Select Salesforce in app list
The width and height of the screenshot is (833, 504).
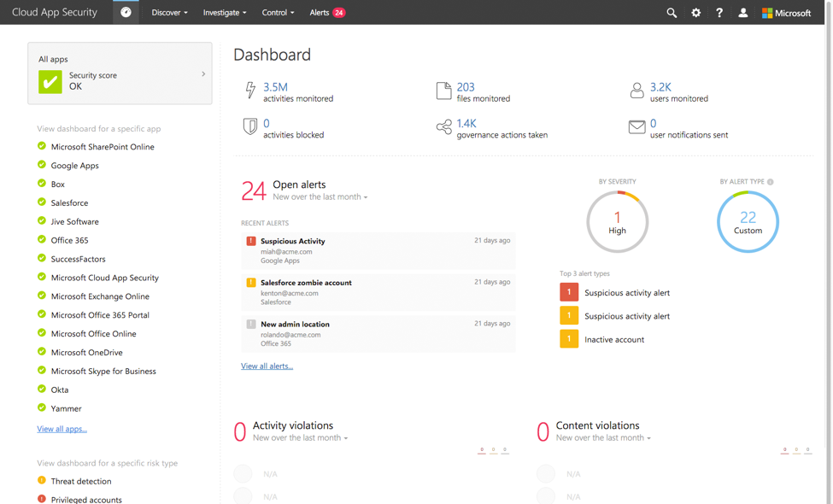[69, 202]
